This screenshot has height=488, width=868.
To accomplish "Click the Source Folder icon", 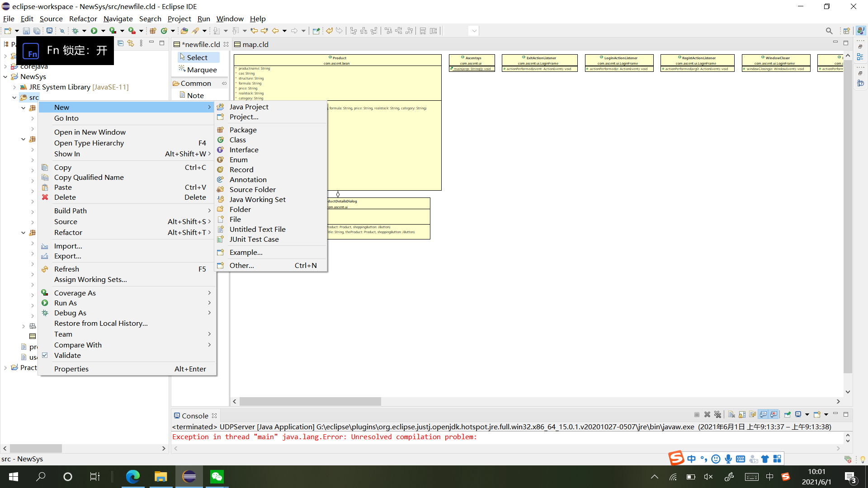I will coord(221,189).
